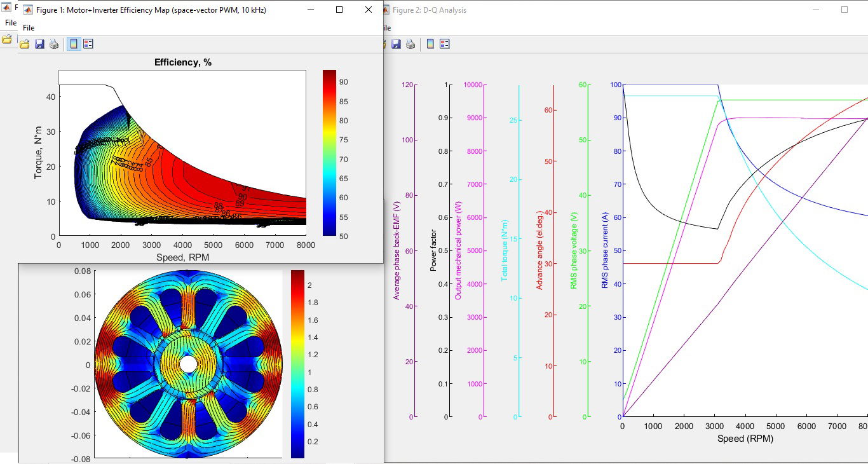
Task: Click the Insert Legend icon in Figure 2
Action: point(445,44)
